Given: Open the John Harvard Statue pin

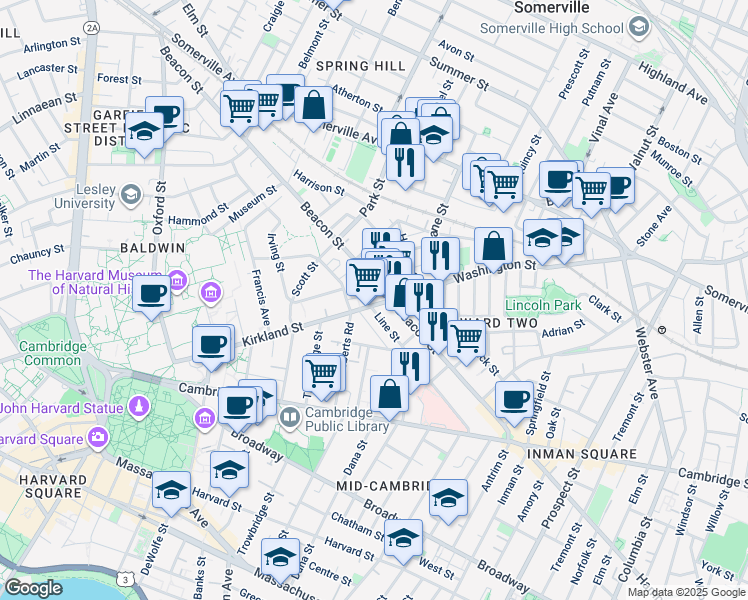Looking at the screenshot, I should 139,407.
